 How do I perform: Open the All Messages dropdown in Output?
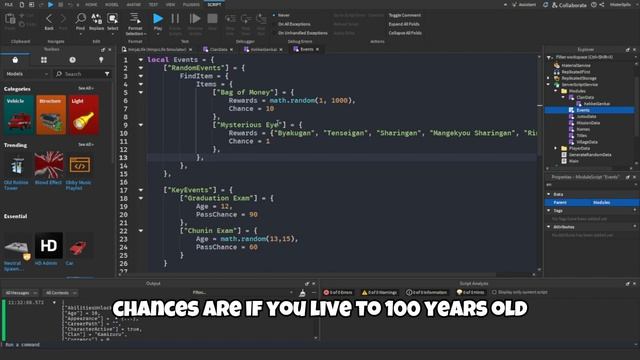21,293
